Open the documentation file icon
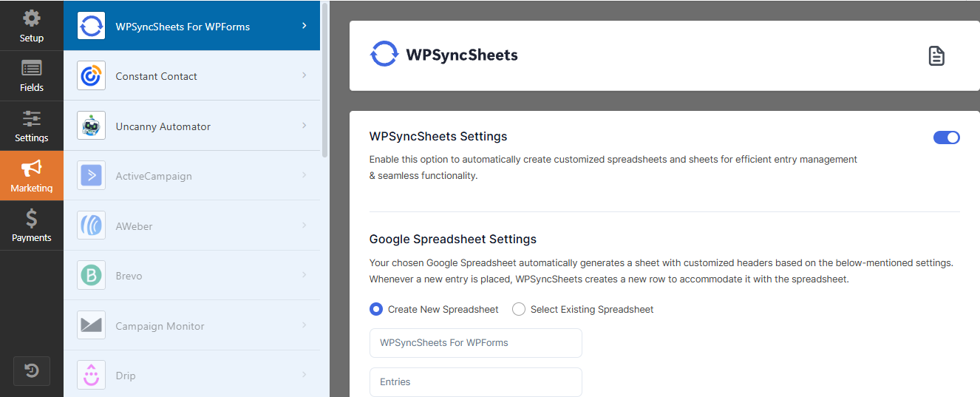Screen dimensions: 980x397 936,55
